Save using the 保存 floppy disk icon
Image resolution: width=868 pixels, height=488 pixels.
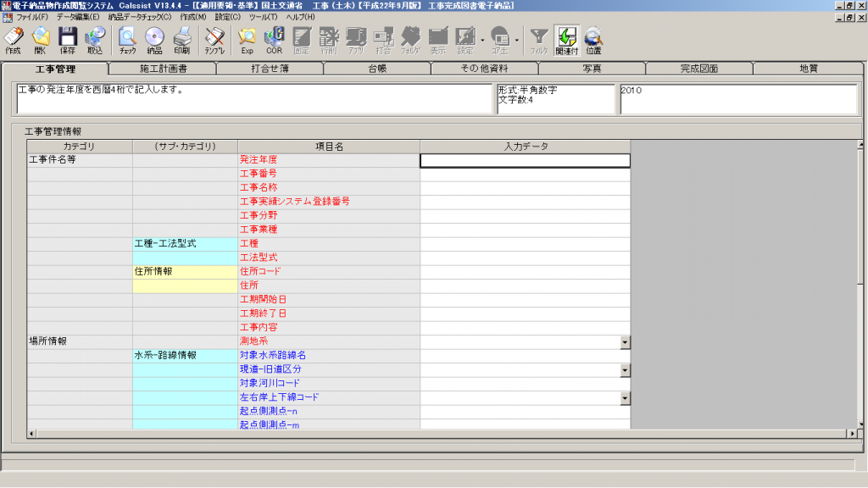67,40
